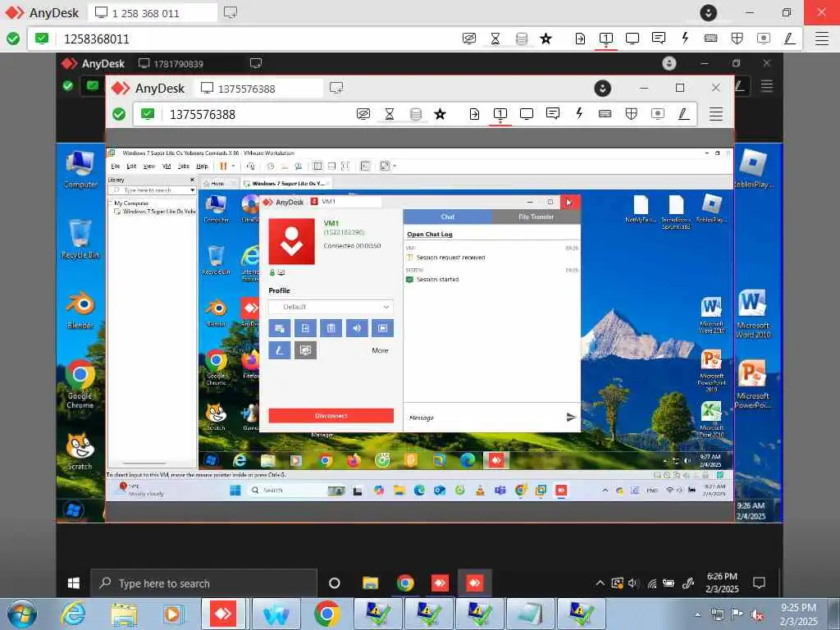Click red Disconnect button
This screenshot has width=840, height=630.
(331, 416)
